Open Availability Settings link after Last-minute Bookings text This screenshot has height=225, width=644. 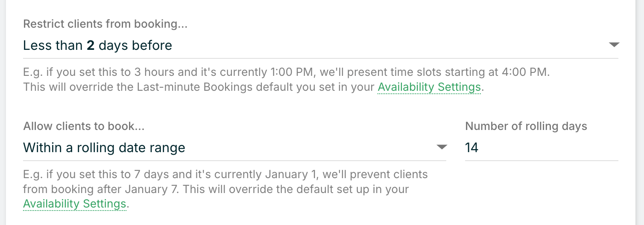[429, 87]
